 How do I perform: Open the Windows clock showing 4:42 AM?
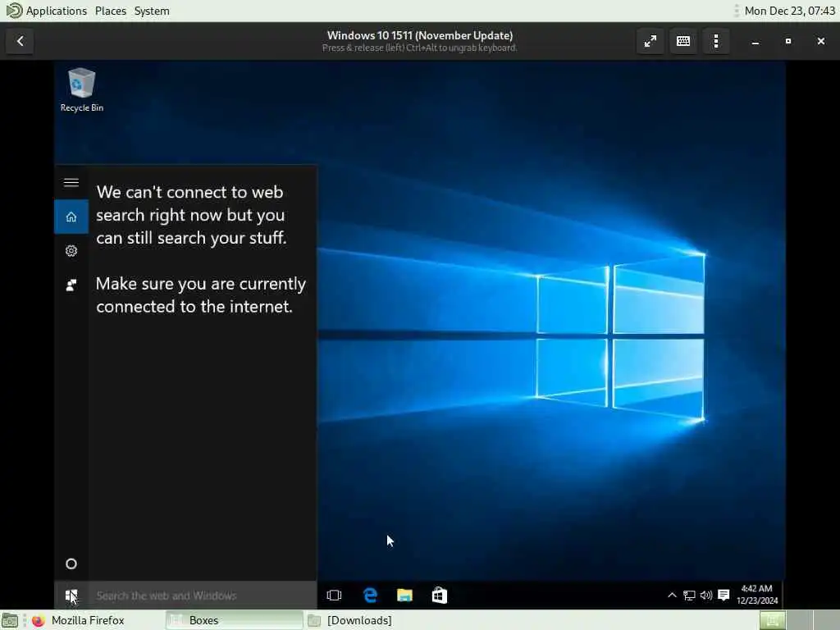(757, 595)
